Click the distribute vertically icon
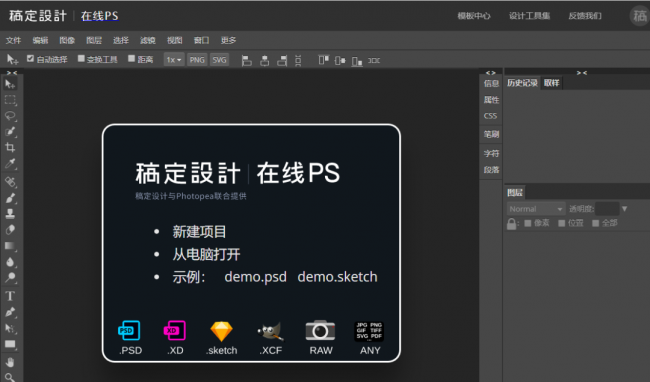Viewport: 650px width, 382px height. pos(298,60)
